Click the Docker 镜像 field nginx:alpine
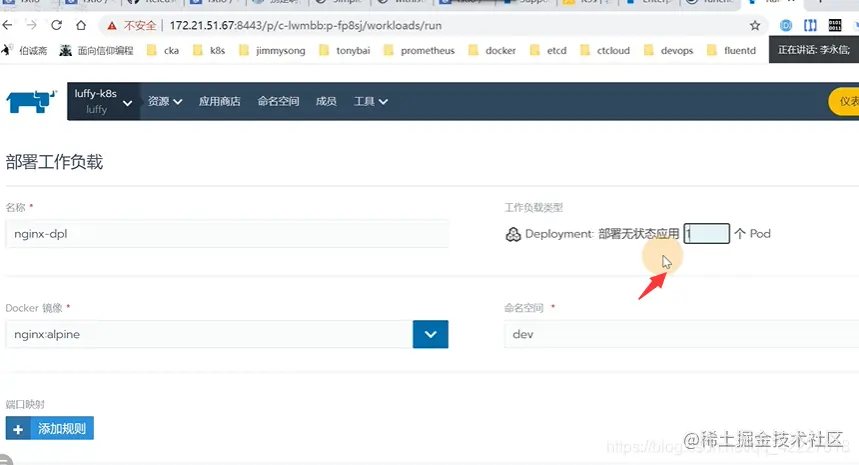Viewport: 859px width, 465px height. tap(209, 334)
